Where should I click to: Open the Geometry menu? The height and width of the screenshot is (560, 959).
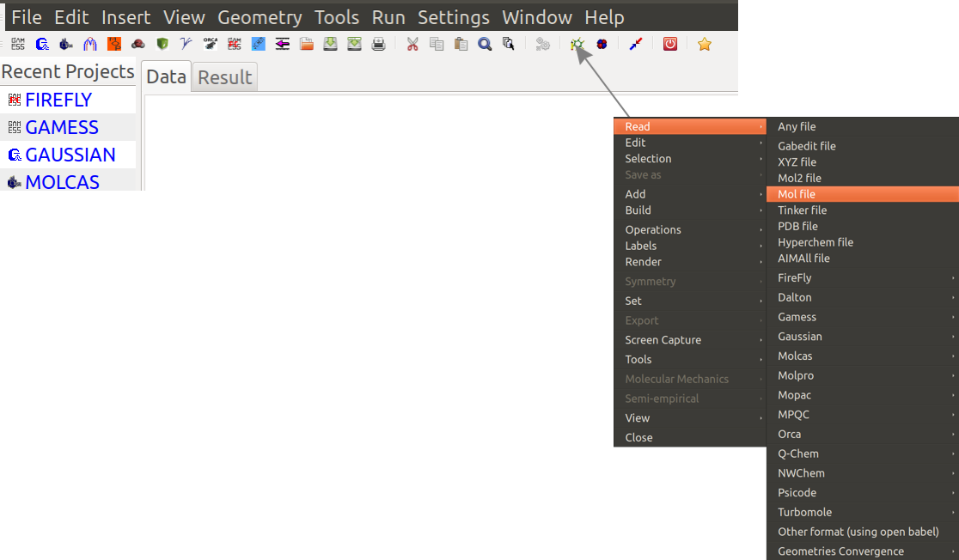click(x=260, y=17)
